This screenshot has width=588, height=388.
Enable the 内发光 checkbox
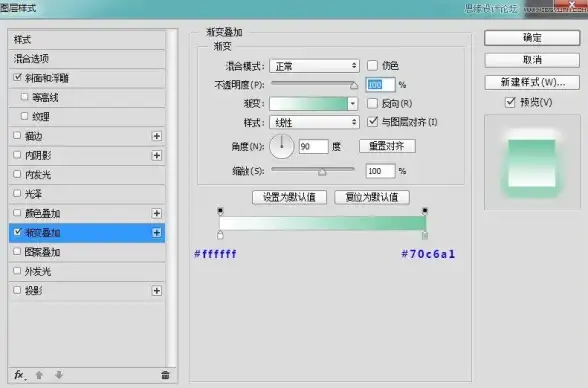point(17,174)
